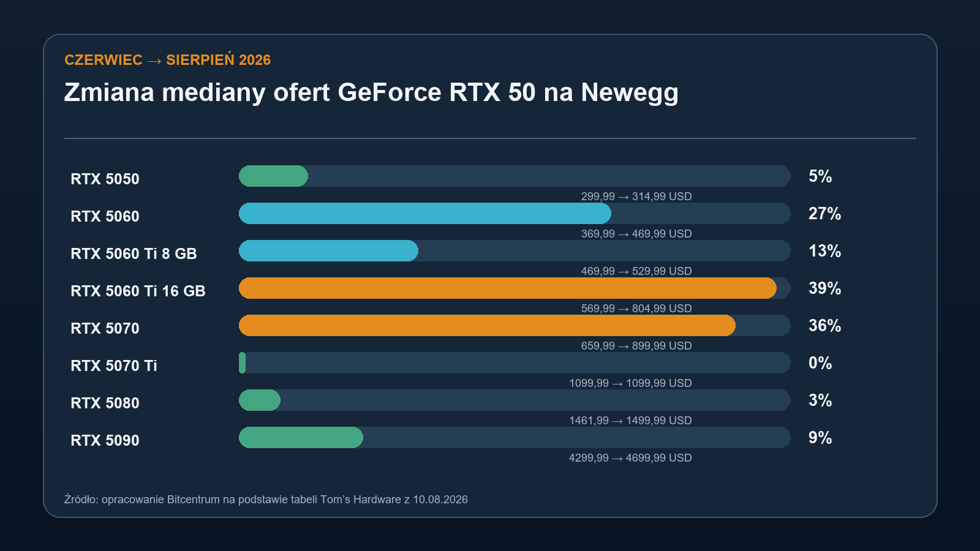
Task: Click the blue bar for RTX 5060
Action: tap(425, 213)
